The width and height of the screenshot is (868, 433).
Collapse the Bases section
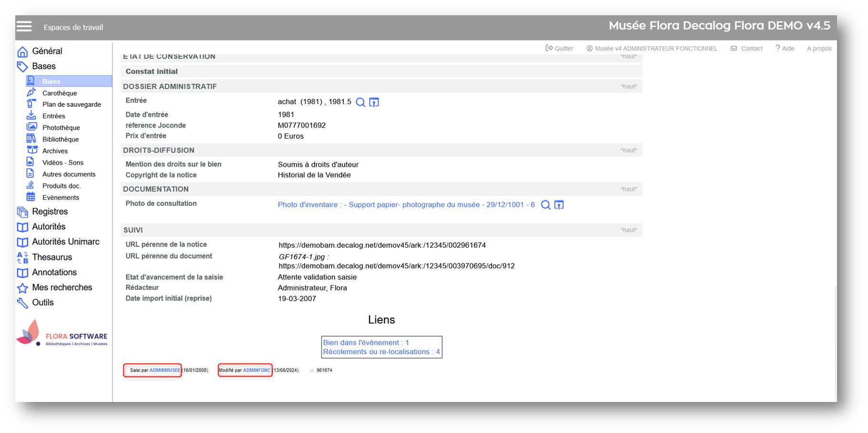[43, 66]
